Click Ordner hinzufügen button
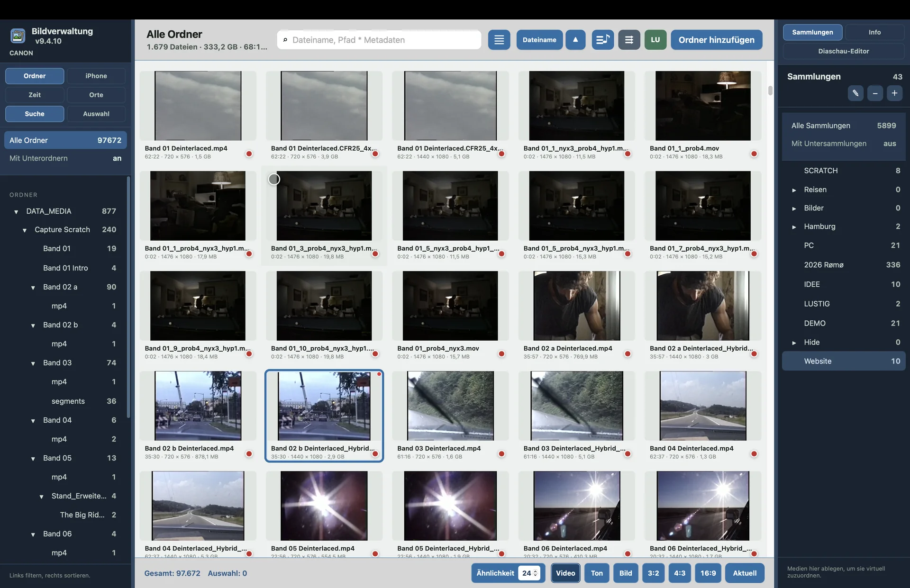 [x=716, y=40]
